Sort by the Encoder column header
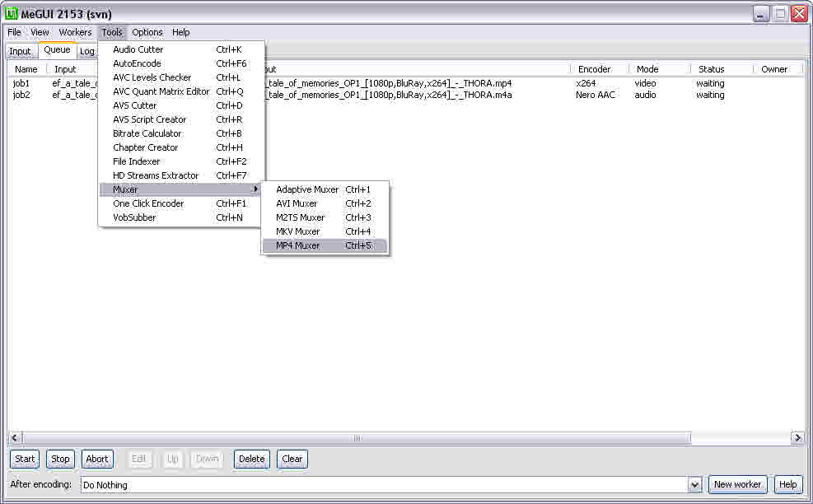 tap(599, 69)
